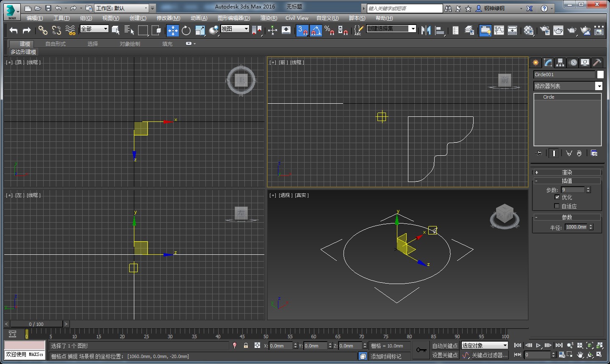Open the 工作区 workspace dropdown
The width and height of the screenshot is (610, 364).
click(147, 8)
